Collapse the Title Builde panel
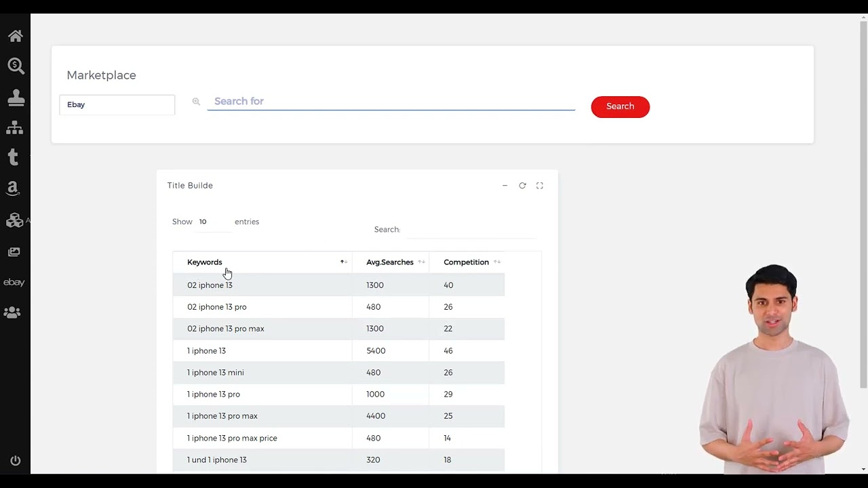 pos(505,186)
